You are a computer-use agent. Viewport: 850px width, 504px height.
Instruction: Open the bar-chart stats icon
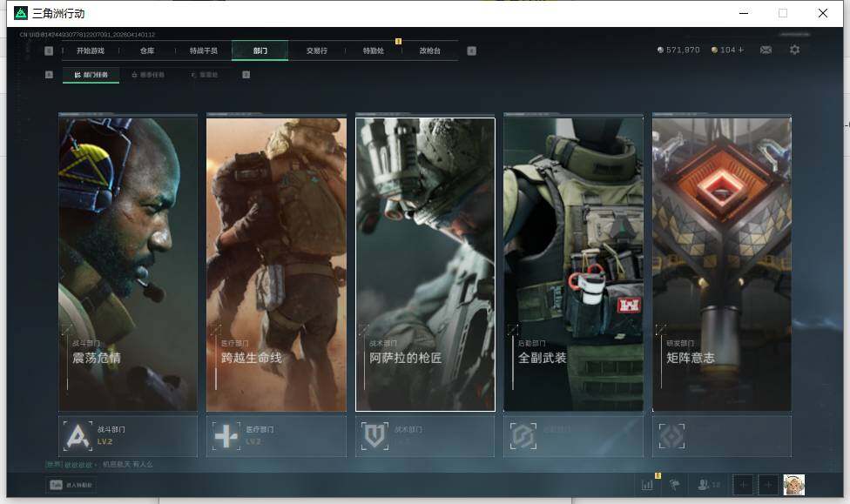pos(647,485)
